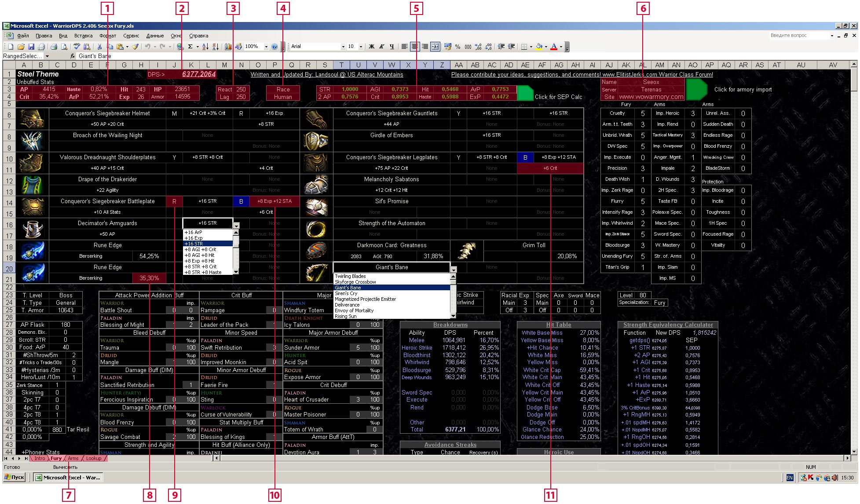The image size is (860, 504).
Task: Apply the red font color
Action: coord(554,47)
